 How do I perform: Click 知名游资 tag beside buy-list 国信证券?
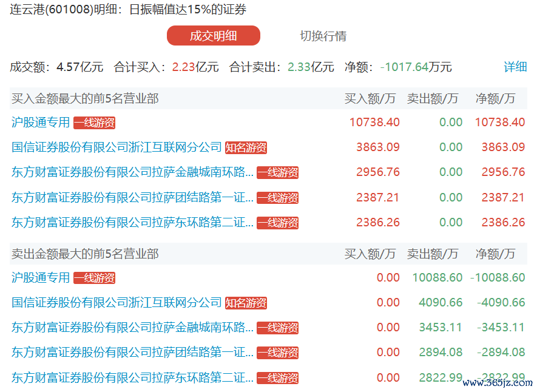[246, 148]
